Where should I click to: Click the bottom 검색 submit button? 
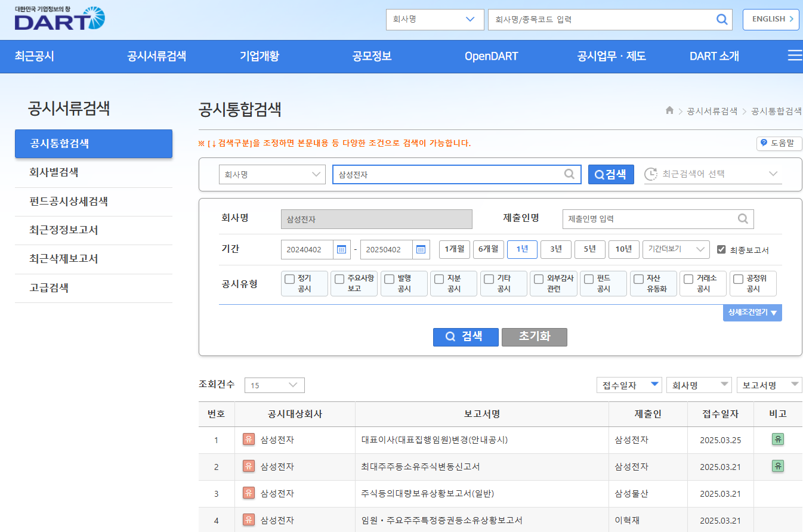[x=466, y=337]
